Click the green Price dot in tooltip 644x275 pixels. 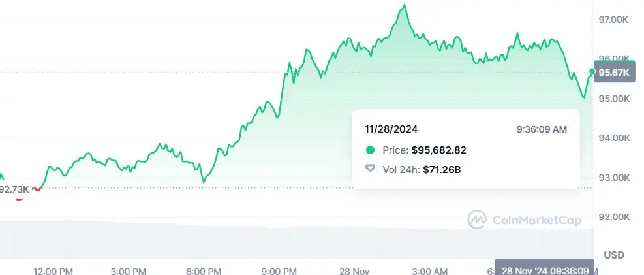(x=371, y=150)
